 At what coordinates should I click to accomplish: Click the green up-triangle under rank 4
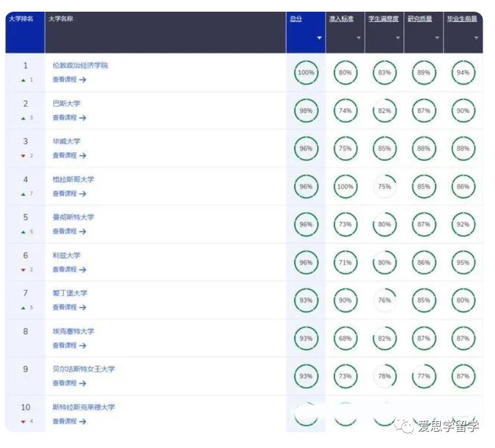click(x=23, y=194)
